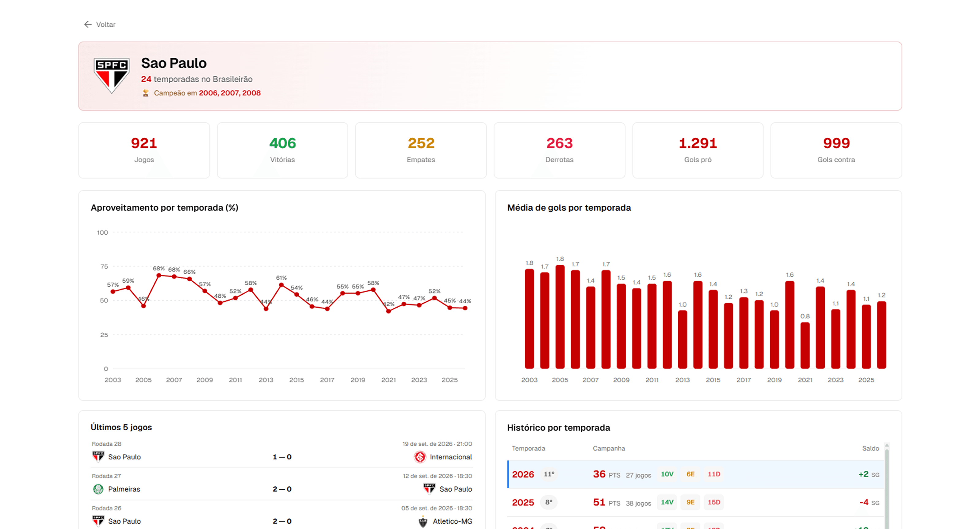The width and height of the screenshot is (980, 529).
Task: Select the 263 Derrotas stat card
Action: 559,150
